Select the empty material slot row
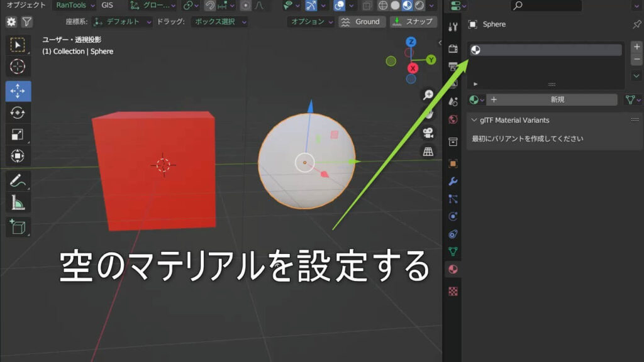The height and width of the screenshot is (362, 644). pos(545,50)
